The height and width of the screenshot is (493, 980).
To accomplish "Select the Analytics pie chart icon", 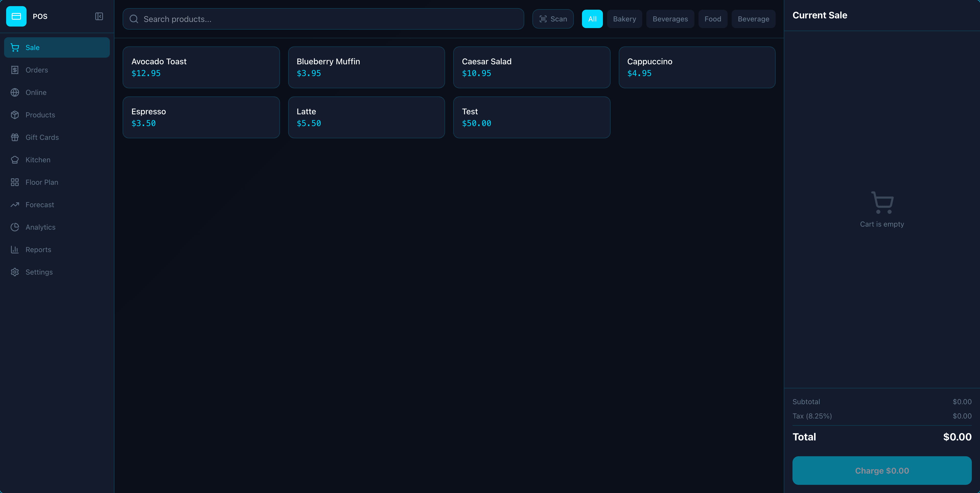I will click(15, 227).
